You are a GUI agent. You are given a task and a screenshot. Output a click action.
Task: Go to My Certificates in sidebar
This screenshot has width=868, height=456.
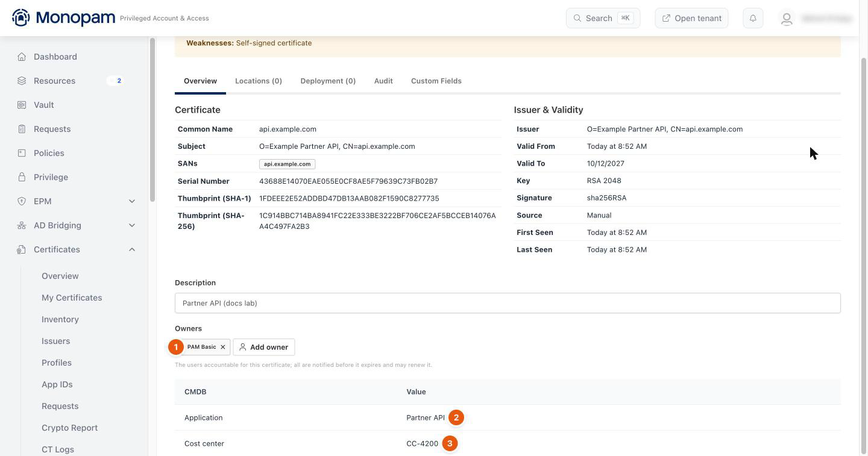[72, 298]
